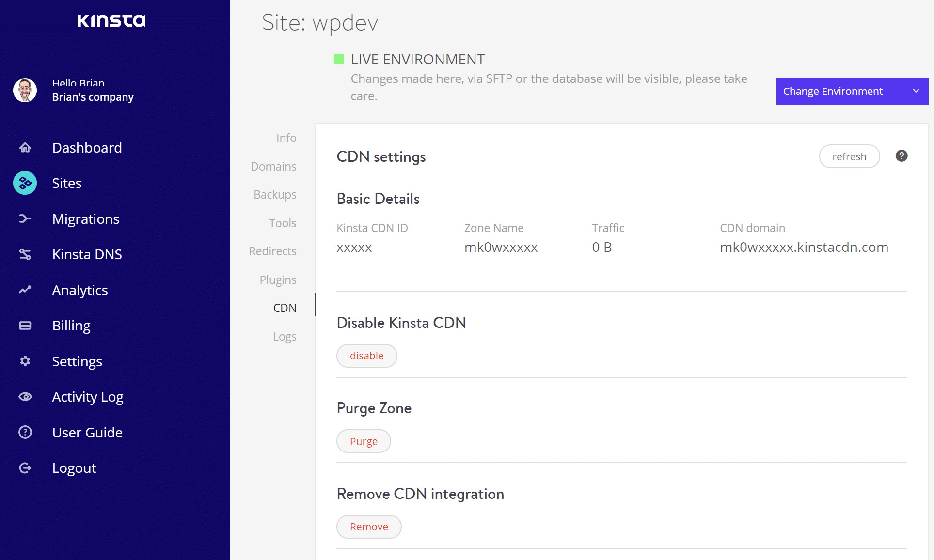934x560 pixels.
Task: Select the CDN tab
Action: [285, 308]
